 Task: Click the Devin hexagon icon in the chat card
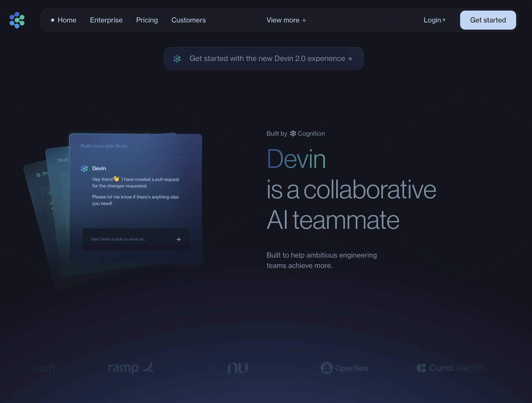pyautogui.click(x=84, y=168)
